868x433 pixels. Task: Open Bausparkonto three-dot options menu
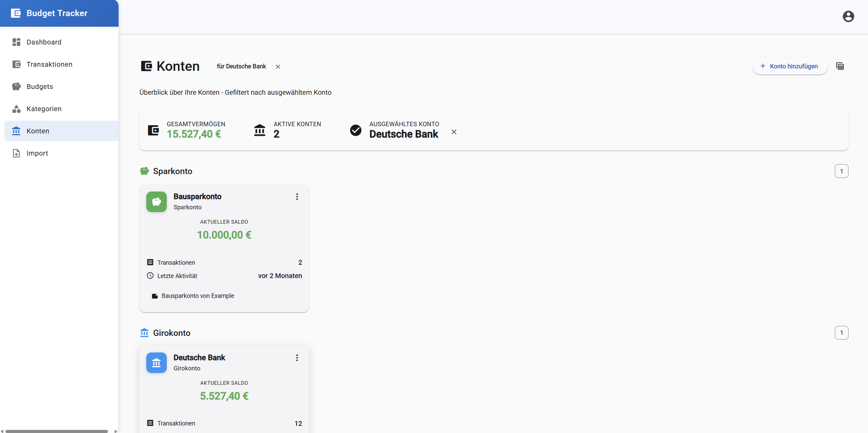coord(297,197)
